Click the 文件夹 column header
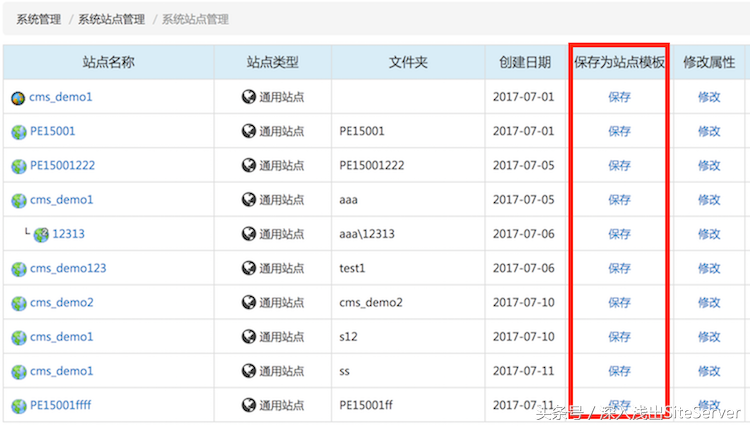 [x=408, y=62]
